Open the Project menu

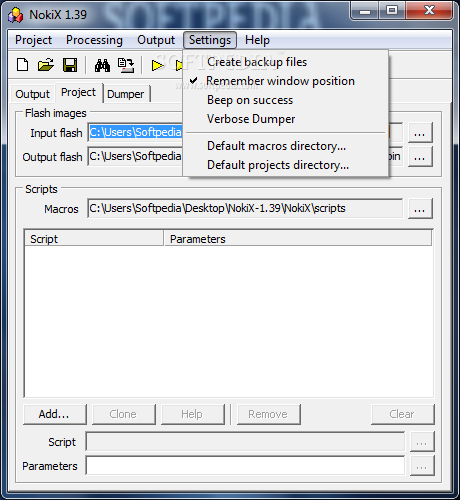point(33,40)
